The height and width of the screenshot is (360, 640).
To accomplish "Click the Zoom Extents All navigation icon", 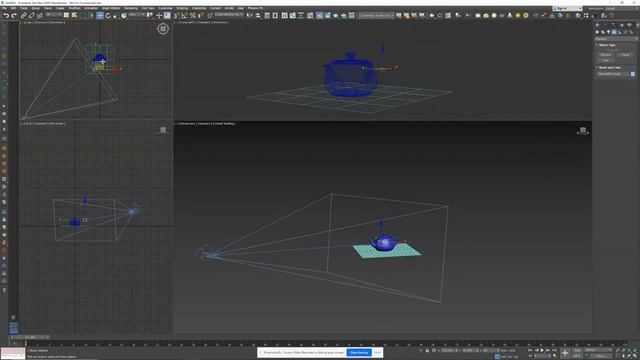I will pos(636,350).
